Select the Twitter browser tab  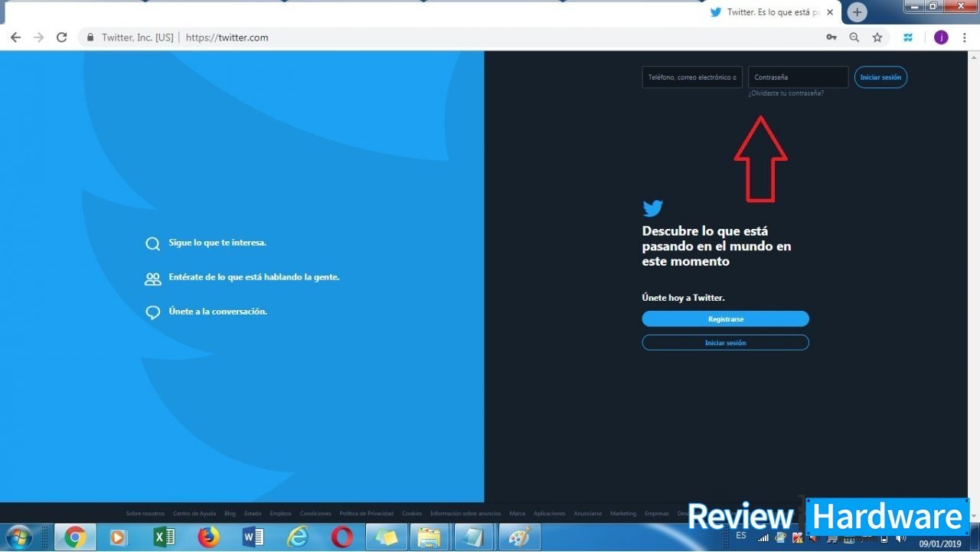pyautogui.click(x=772, y=12)
